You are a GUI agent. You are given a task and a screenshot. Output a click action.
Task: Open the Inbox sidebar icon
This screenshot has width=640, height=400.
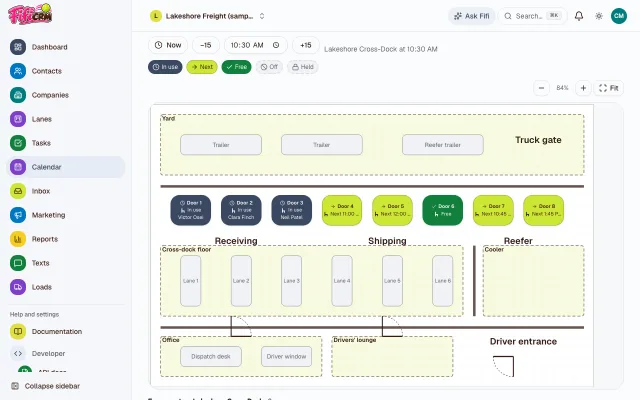pos(18,191)
